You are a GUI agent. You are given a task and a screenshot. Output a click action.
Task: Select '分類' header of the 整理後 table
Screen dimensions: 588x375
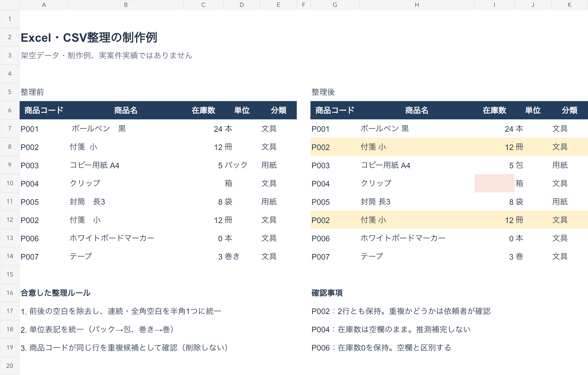click(569, 110)
